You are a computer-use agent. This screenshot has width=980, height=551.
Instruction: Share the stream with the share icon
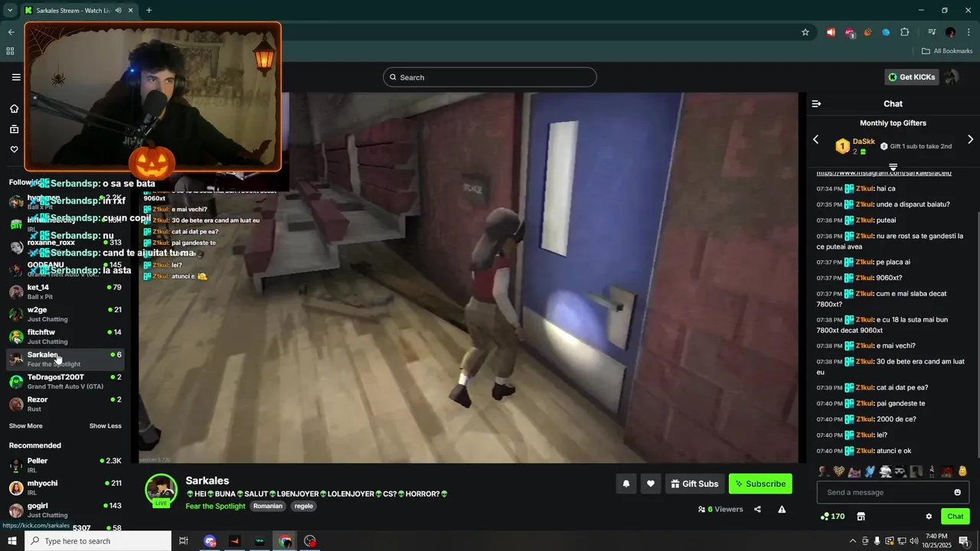757,509
